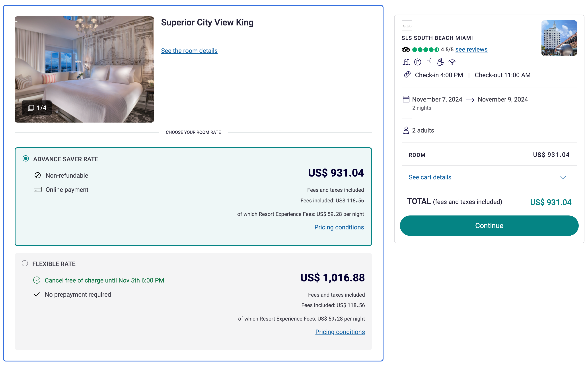The width and height of the screenshot is (588, 369).
Task: Click the SLS South Beach hotel thumbnail
Action: tap(559, 38)
